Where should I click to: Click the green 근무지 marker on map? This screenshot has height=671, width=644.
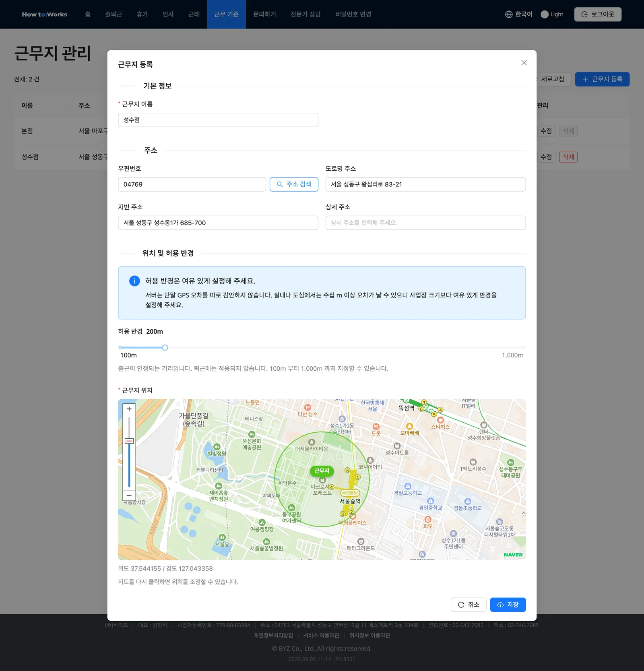pyautogui.click(x=322, y=471)
